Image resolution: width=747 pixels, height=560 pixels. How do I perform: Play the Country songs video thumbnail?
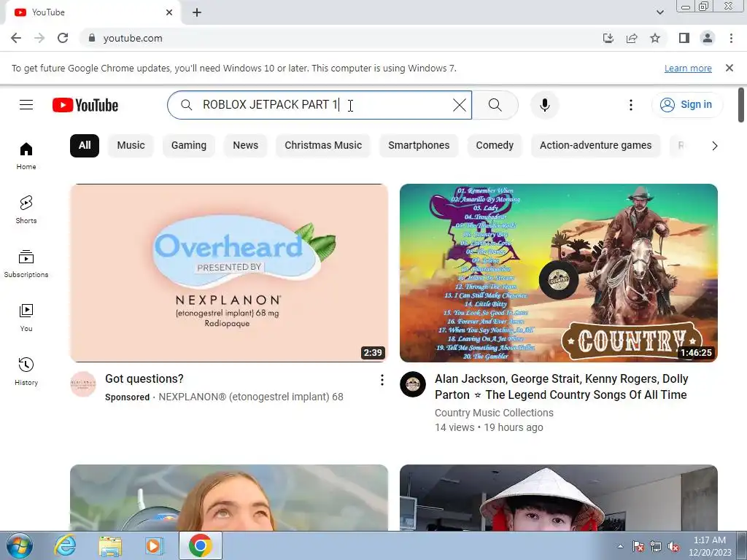[558, 273]
